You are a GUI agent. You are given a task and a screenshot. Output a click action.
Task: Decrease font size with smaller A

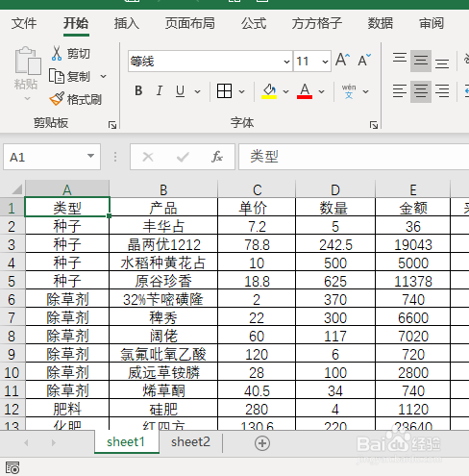tap(364, 60)
